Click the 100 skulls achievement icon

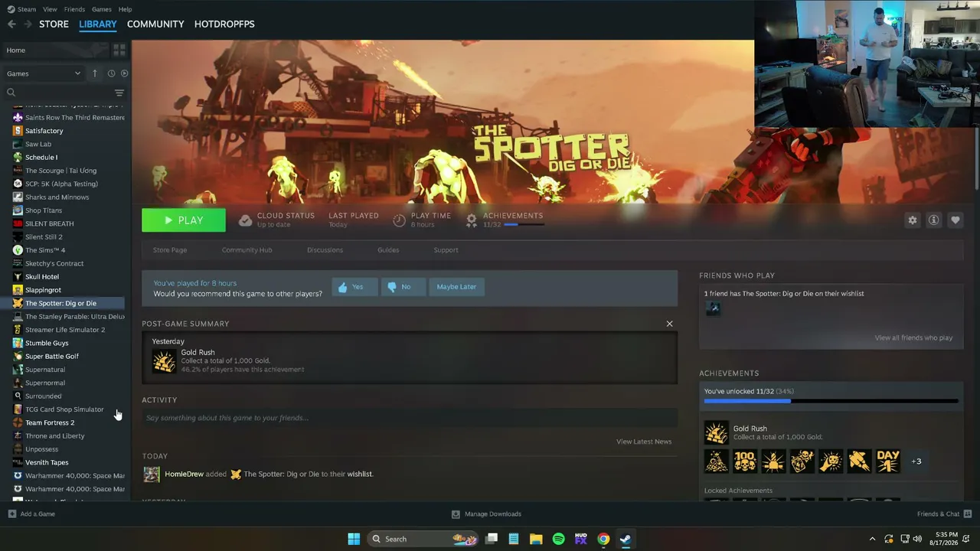745,461
